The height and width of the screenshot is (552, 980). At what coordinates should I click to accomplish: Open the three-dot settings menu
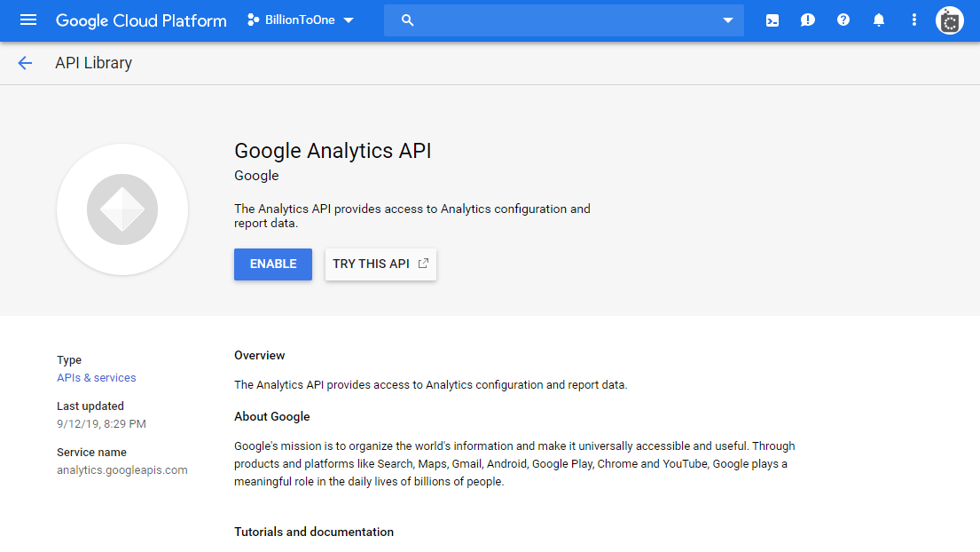[914, 20]
